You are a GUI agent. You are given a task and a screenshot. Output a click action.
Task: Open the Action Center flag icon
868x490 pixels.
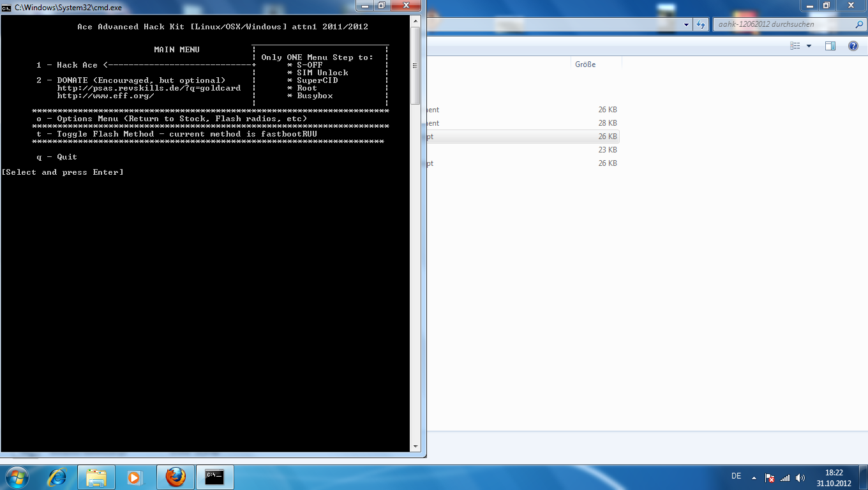tap(770, 478)
